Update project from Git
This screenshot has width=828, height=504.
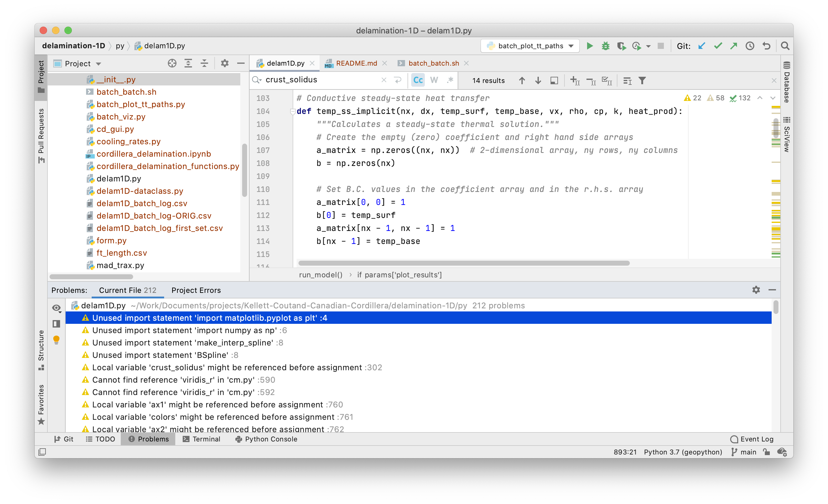pyautogui.click(x=701, y=46)
